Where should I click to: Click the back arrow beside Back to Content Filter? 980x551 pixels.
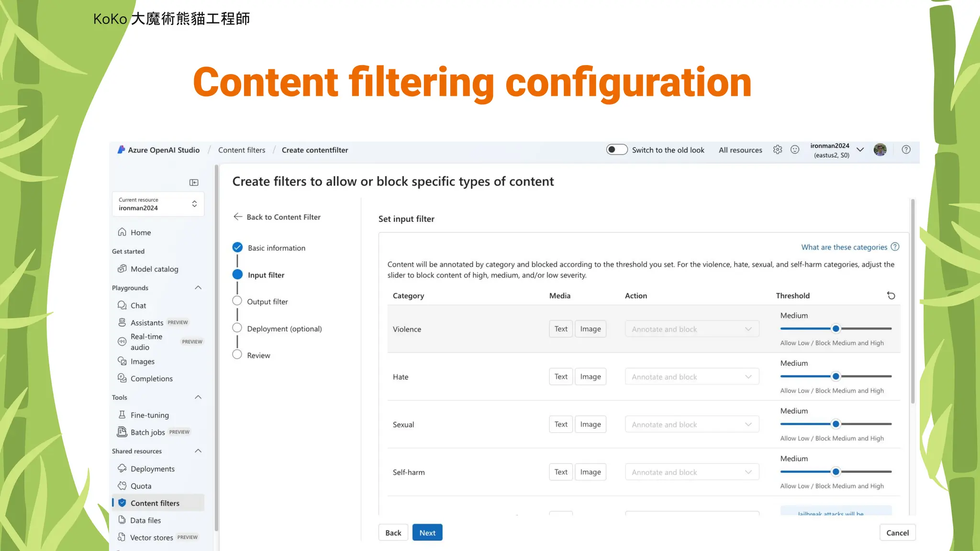pyautogui.click(x=238, y=217)
